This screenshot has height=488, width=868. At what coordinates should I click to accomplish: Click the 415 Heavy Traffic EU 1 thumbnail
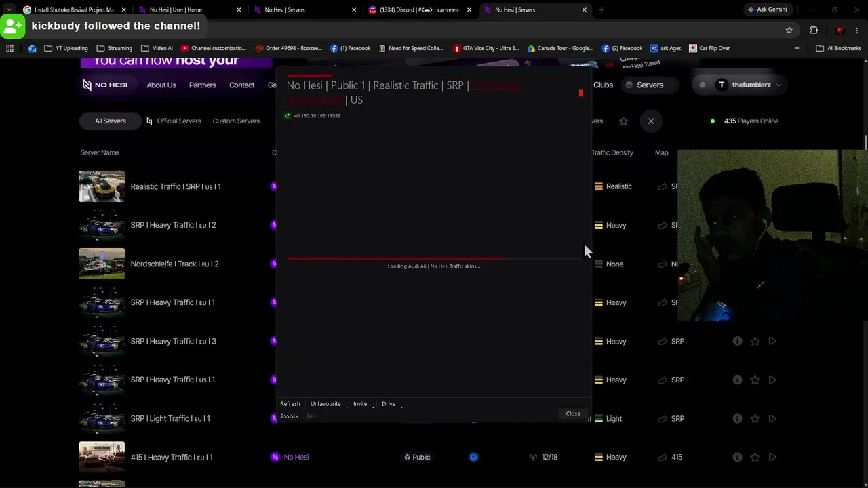coord(102,457)
